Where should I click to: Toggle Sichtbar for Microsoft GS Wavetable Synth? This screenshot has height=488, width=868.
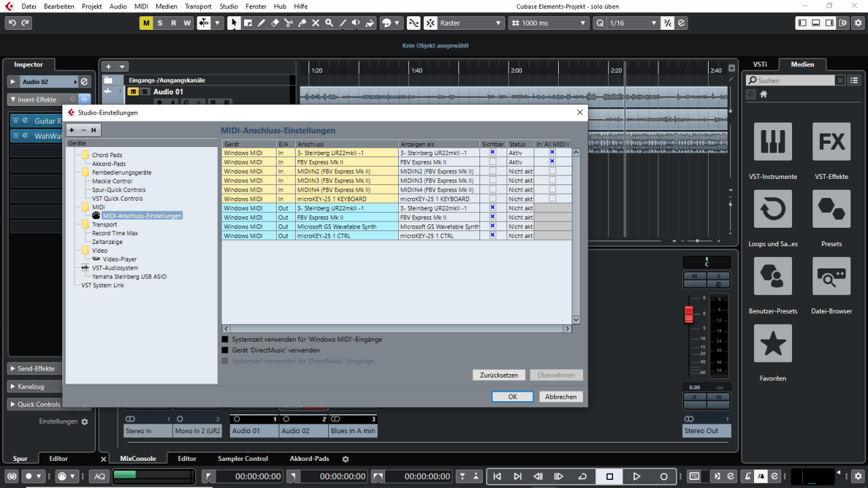click(x=492, y=226)
